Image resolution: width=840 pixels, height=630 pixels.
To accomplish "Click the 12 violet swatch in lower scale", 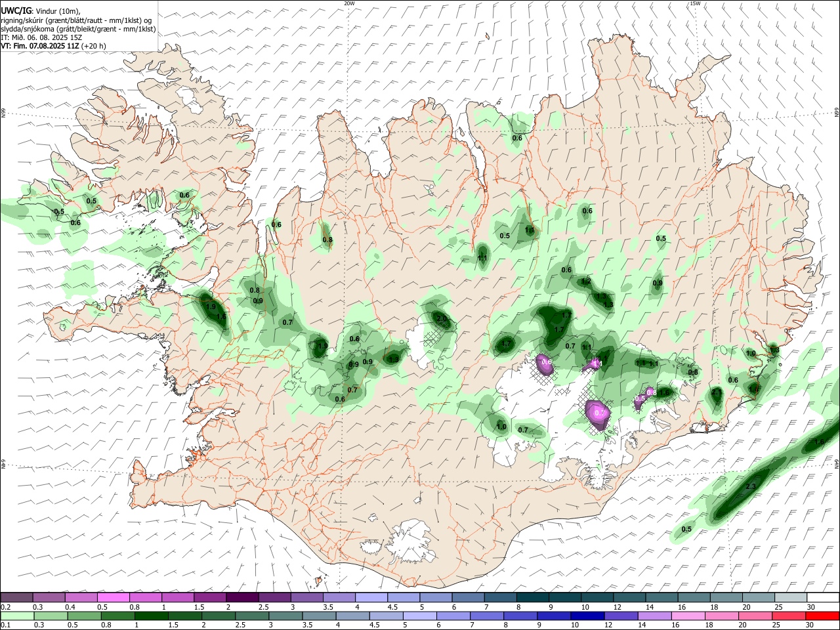I will point(621,616).
